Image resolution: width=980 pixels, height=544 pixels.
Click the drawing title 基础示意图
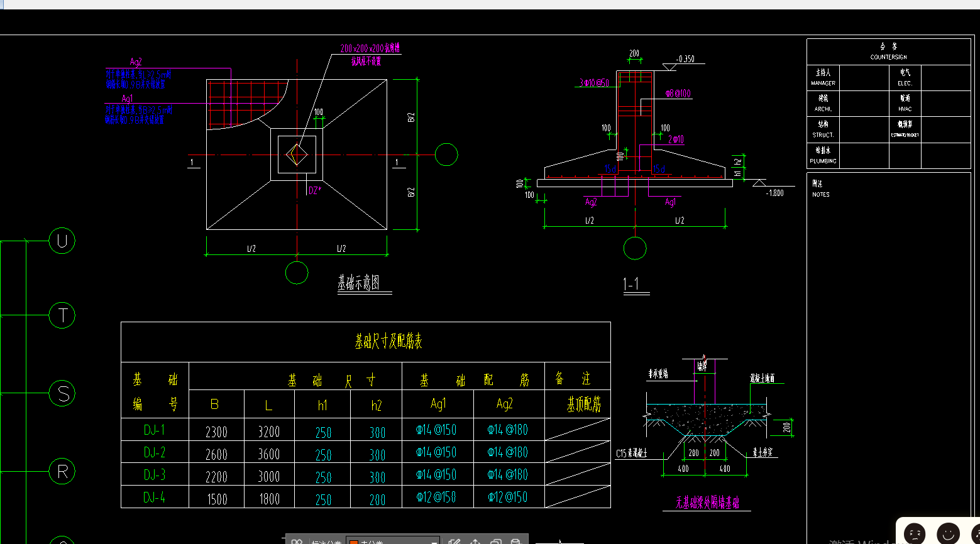pos(358,283)
